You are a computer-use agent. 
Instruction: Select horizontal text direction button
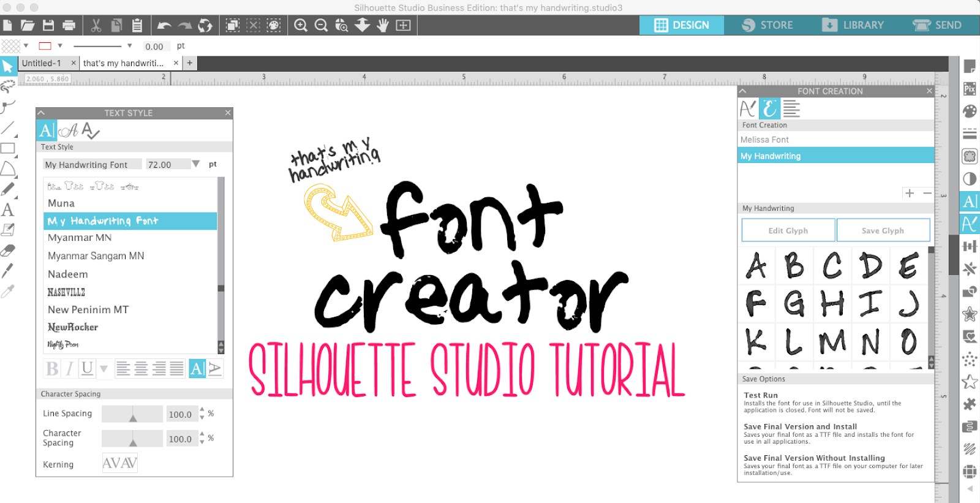(197, 368)
